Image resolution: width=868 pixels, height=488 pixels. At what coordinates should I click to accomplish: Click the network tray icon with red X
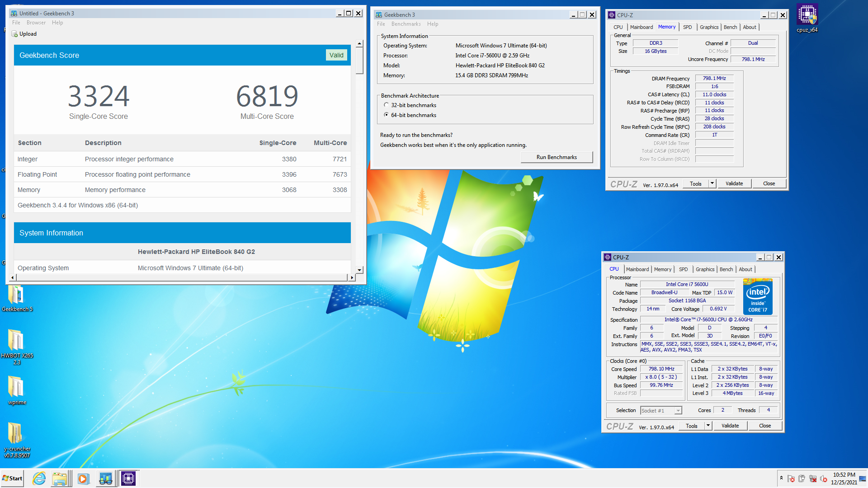point(813,479)
